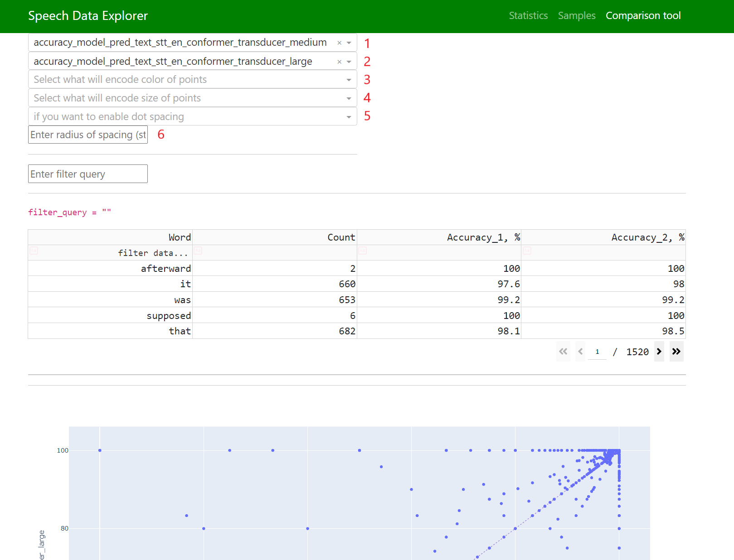Switch to the Samples tab

pyautogui.click(x=576, y=16)
